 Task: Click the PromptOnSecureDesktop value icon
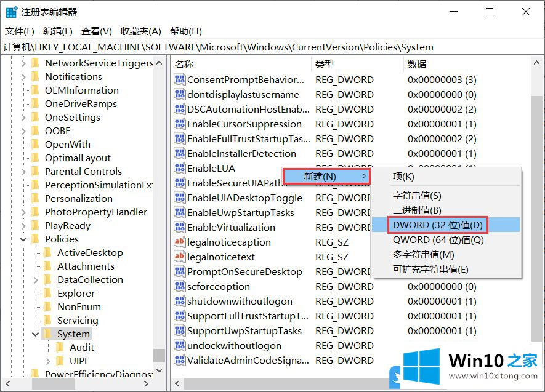point(179,271)
